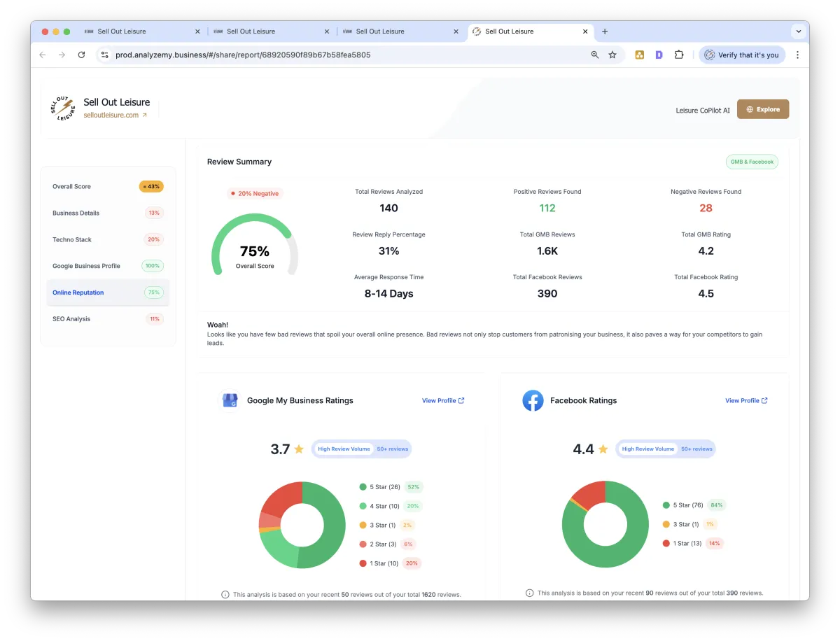The height and width of the screenshot is (641, 840).
Task: Click the star beside 3.7 rating
Action: tap(299, 449)
